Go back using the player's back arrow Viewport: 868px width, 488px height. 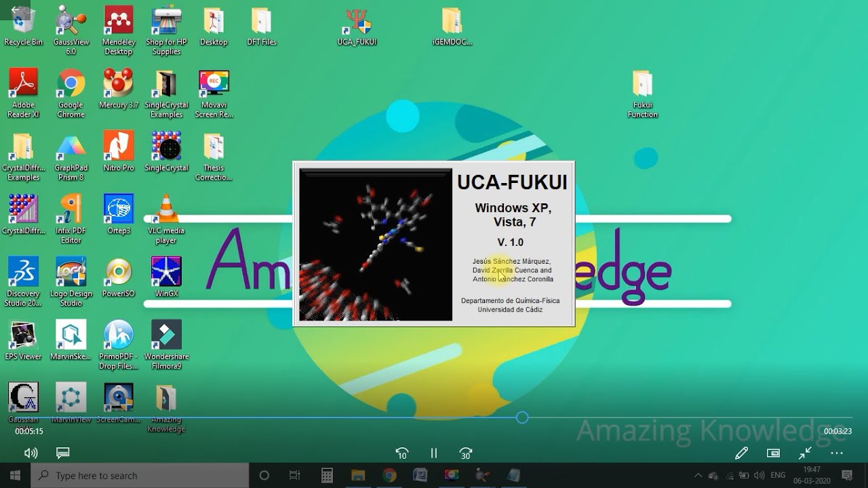(x=15, y=10)
